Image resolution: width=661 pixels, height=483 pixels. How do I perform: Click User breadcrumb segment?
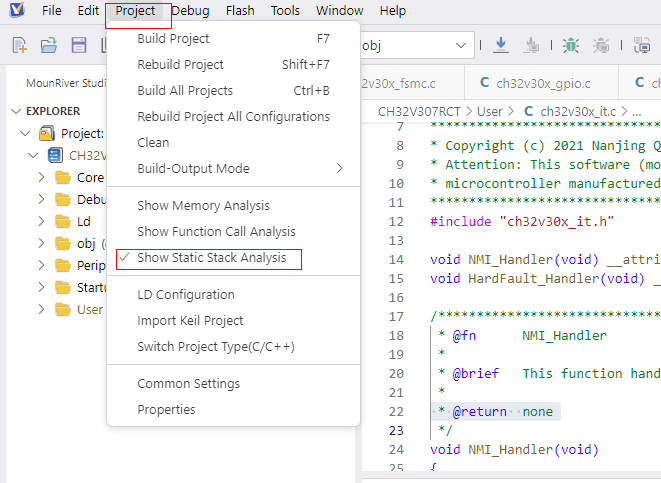pyautogui.click(x=489, y=112)
